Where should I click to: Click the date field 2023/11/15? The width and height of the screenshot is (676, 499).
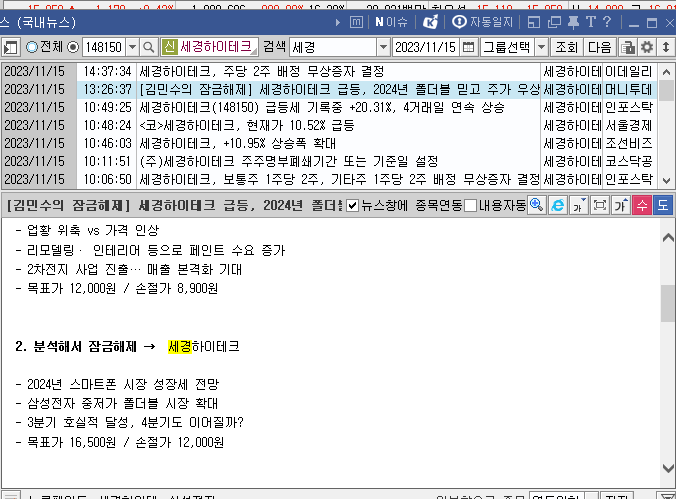pyautogui.click(x=426, y=47)
